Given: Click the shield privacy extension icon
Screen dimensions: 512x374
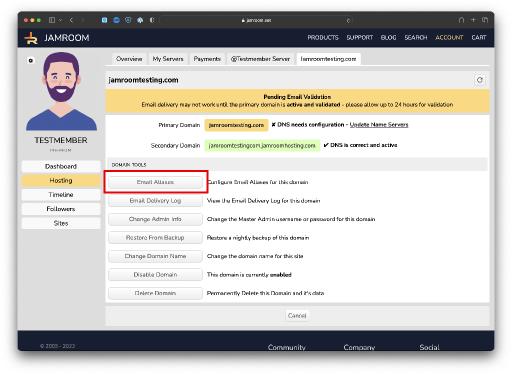Looking at the screenshot, I should point(128,20).
